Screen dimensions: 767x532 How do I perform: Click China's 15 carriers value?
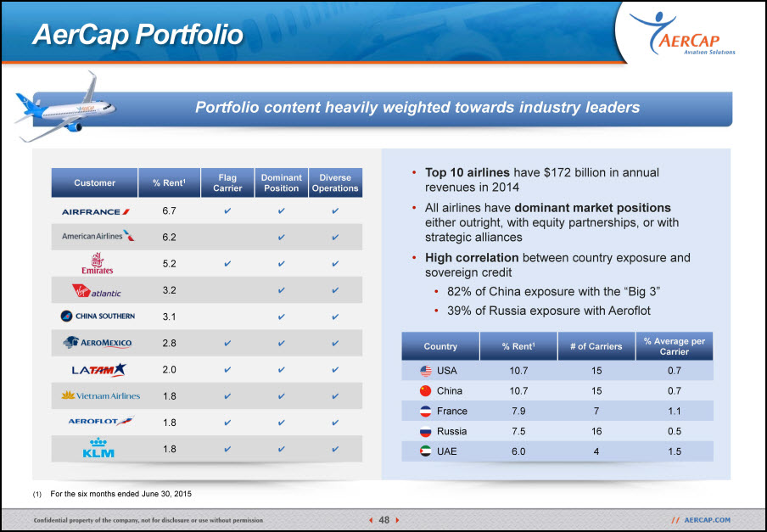[x=596, y=390]
